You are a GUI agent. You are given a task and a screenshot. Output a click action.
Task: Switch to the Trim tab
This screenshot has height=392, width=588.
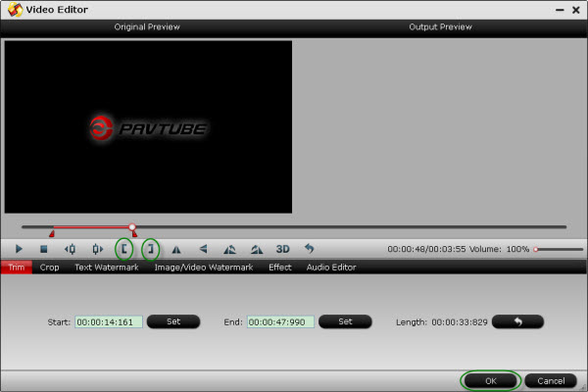(x=16, y=268)
